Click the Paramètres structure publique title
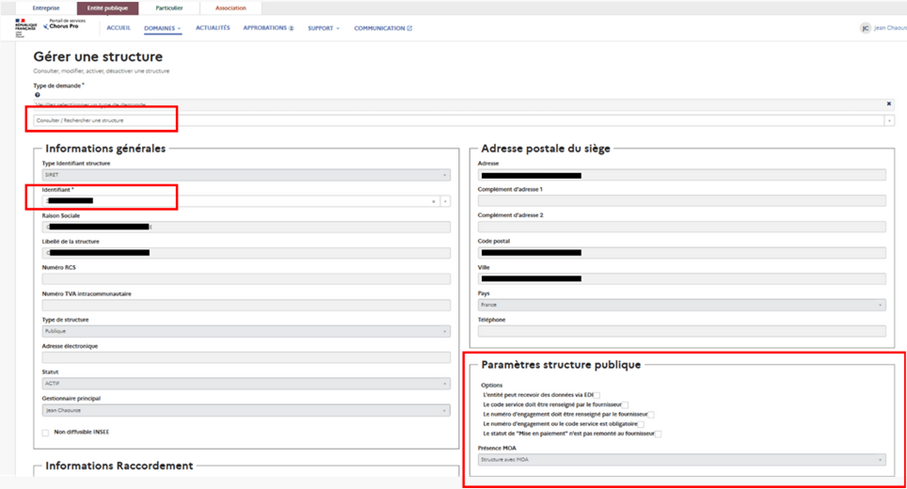907x489 pixels. click(x=561, y=365)
